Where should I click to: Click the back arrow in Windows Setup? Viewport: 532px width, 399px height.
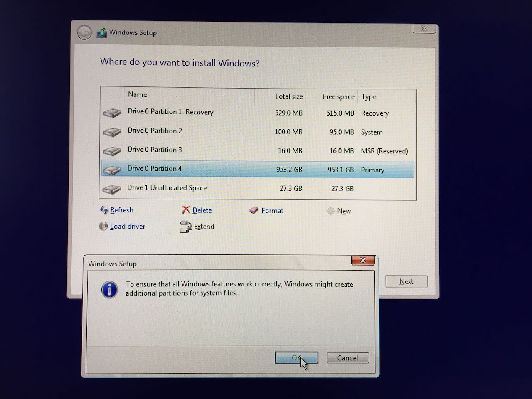(84, 32)
